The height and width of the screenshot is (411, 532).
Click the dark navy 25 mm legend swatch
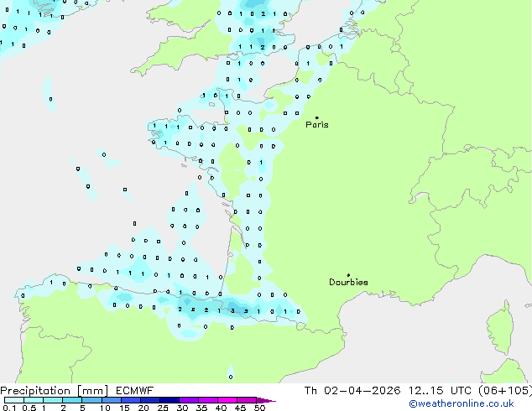[170, 400]
